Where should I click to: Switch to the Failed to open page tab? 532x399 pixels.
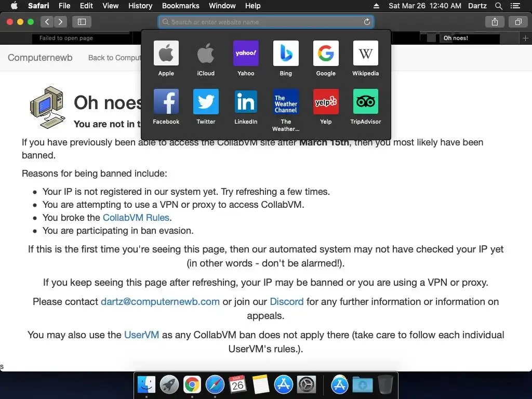pyautogui.click(x=66, y=38)
